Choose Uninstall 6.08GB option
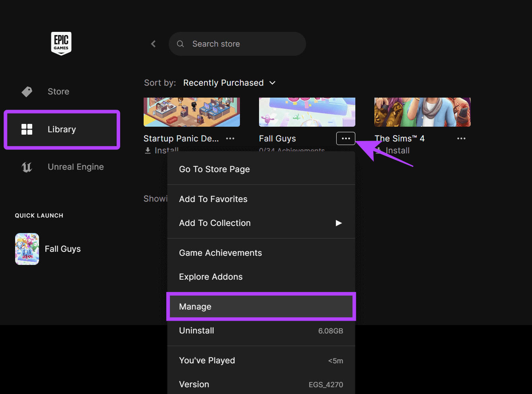This screenshot has height=394, width=532. tap(261, 331)
